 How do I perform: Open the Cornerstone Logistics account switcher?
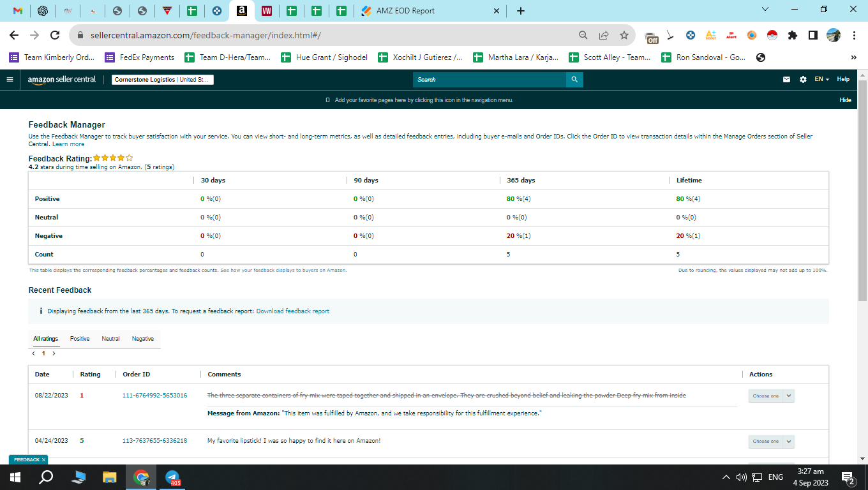163,80
